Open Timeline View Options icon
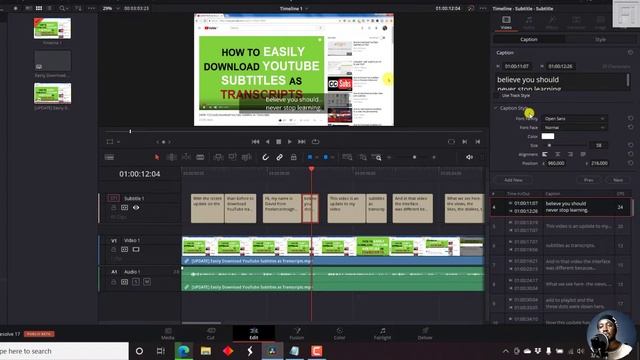640x360 pixels. click(109, 157)
